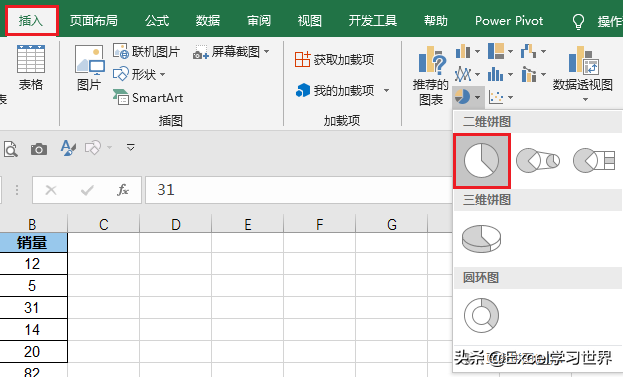Choose the 2-D pie chart thumbnail
Image resolution: width=623 pixels, height=377 pixels.
pos(482,161)
